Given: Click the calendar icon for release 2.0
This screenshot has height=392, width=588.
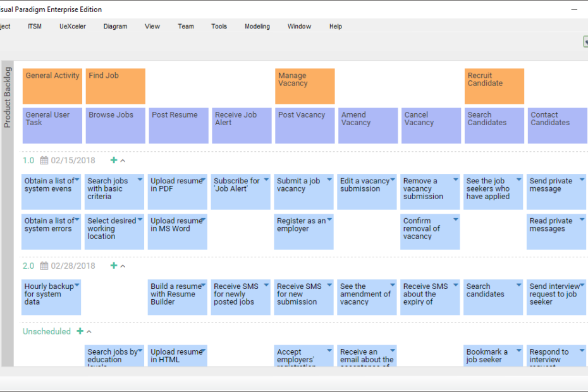Looking at the screenshot, I should (x=44, y=266).
